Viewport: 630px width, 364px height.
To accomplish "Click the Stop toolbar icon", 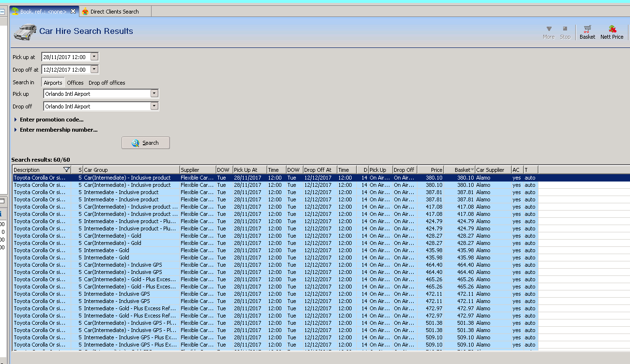I will pyautogui.click(x=565, y=29).
